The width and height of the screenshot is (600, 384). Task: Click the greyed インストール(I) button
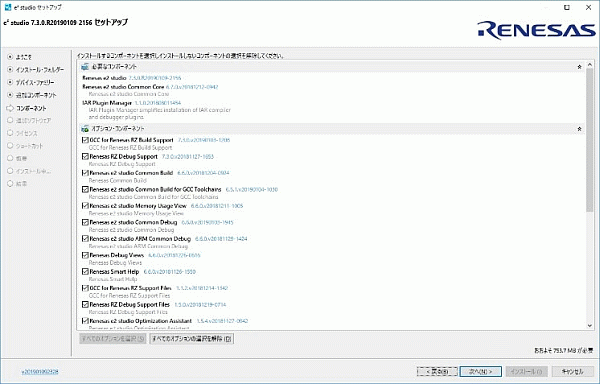tap(527, 371)
